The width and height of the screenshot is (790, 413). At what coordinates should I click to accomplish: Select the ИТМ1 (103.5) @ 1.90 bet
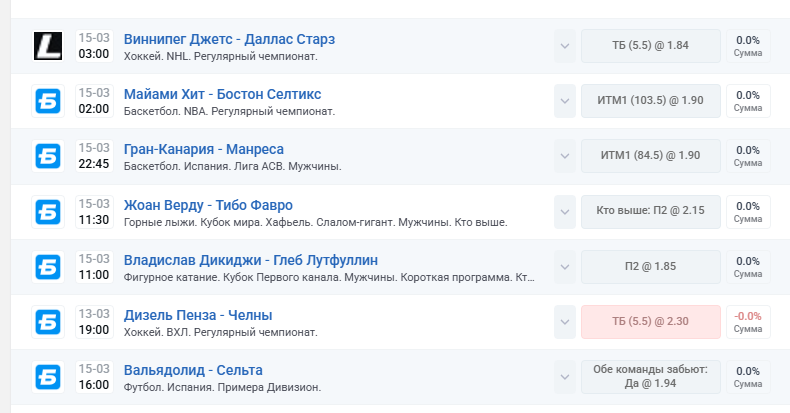(650, 101)
